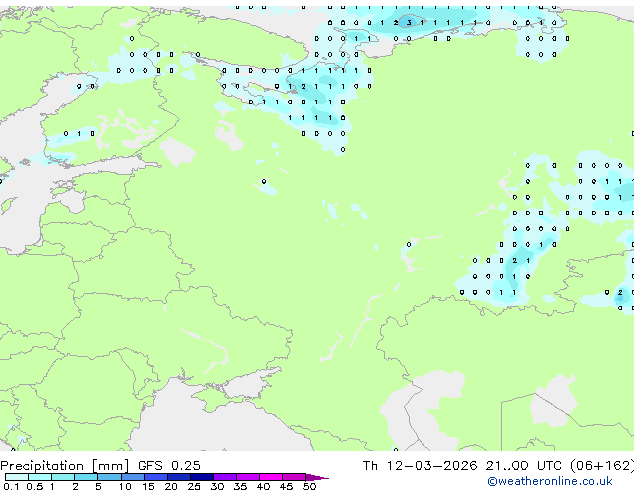The height and width of the screenshot is (490, 634).
Task: Click the "50" legend scale label
Action: [x=309, y=486]
